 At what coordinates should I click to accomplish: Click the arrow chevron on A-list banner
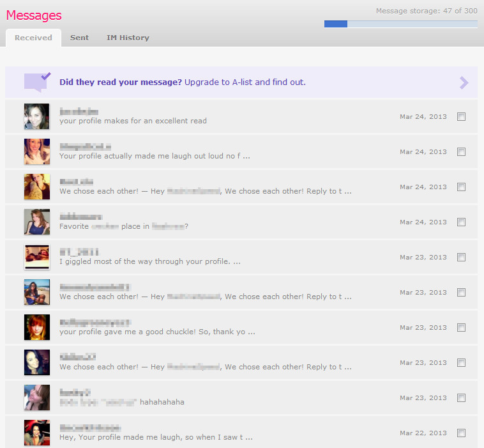(x=464, y=83)
